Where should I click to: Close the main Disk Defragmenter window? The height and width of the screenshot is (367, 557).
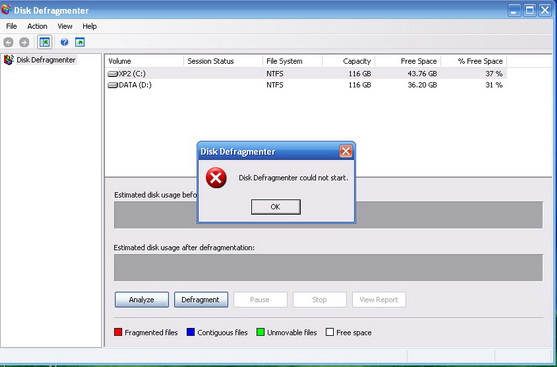545,10
